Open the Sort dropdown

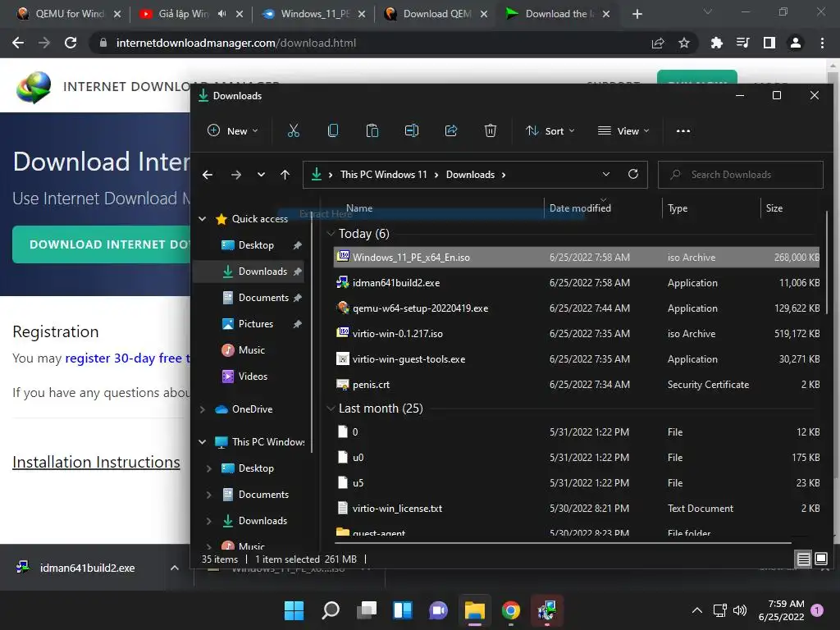tap(550, 130)
